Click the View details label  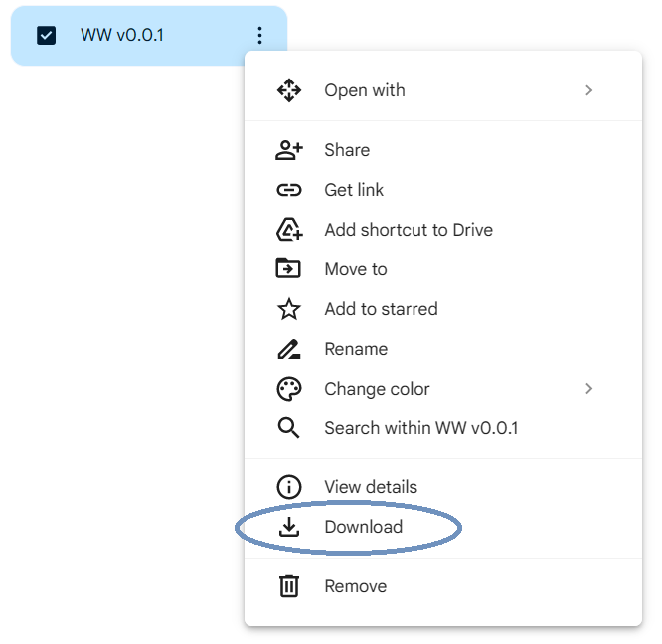(371, 487)
